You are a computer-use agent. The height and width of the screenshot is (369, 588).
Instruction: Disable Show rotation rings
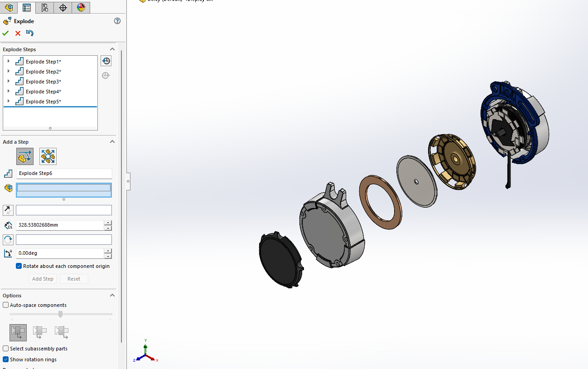pyautogui.click(x=5, y=359)
